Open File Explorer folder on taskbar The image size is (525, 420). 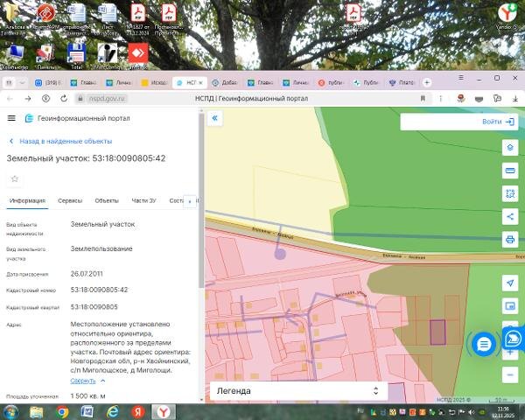[x=37, y=412]
